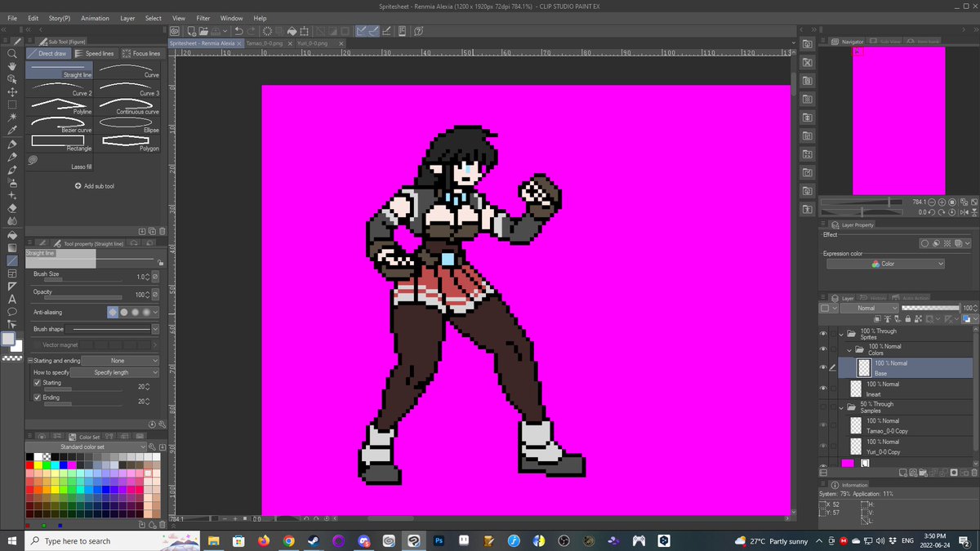Screen dimensions: 980x551
Task: Hide the Base layer
Action: (823, 368)
